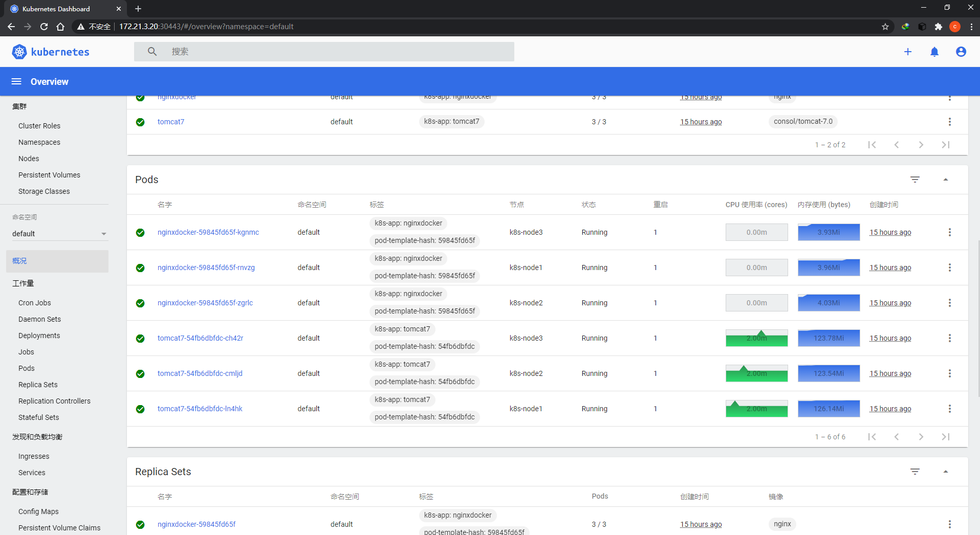Open Namespaces in sidebar
Image resolution: width=980 pixels, height=535 pixels.
[39, 142]
